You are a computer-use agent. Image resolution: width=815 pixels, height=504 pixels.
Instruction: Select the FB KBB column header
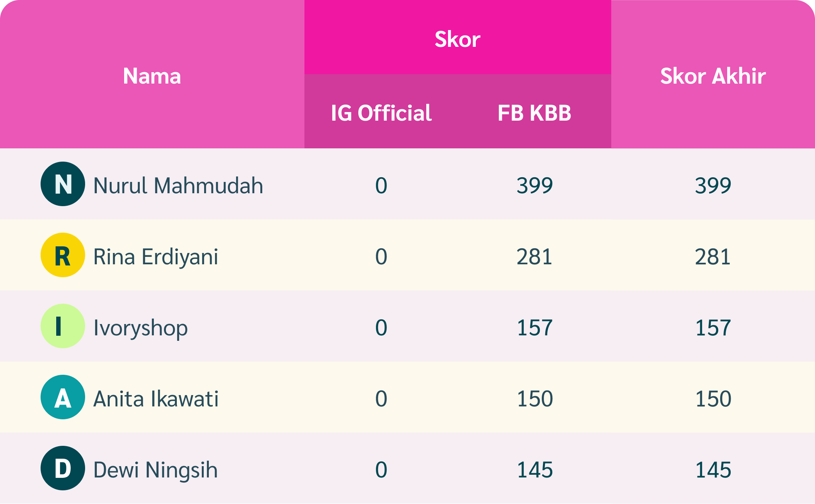534,113
